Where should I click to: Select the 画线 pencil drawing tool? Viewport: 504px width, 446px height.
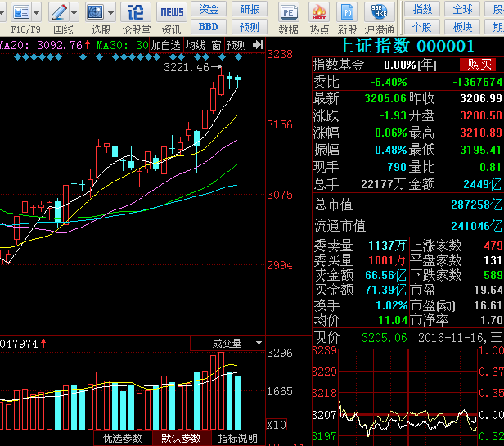pyautogui.click(x=59, y=12)
